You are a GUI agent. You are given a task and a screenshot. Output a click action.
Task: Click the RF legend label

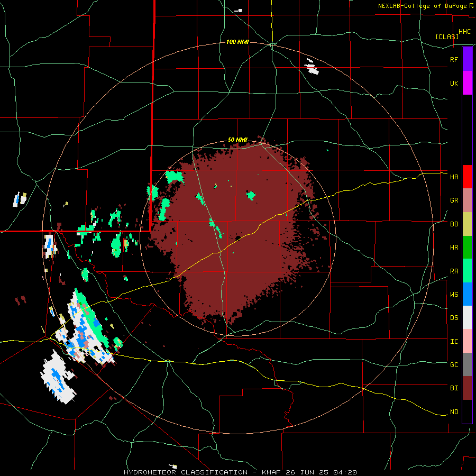[x=454, y=59]
